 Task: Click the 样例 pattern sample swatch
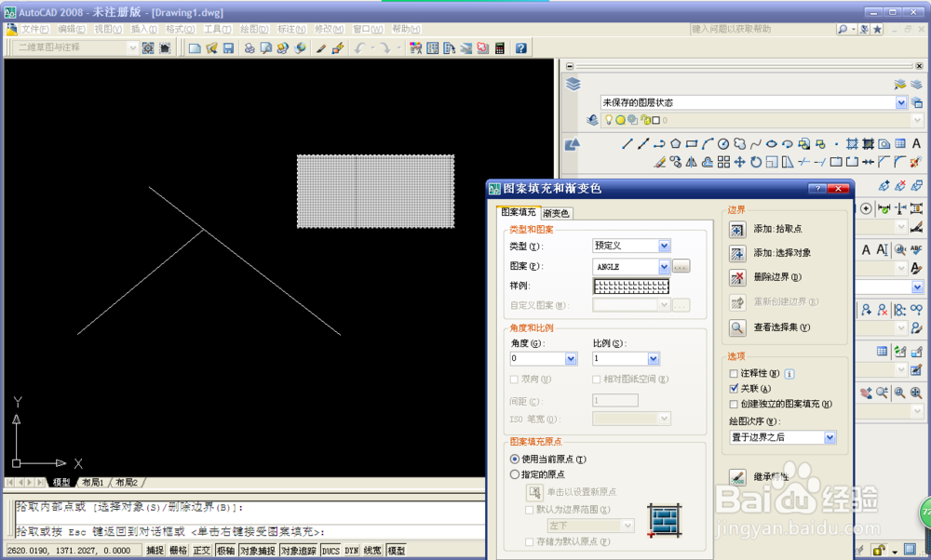(631, 287)
